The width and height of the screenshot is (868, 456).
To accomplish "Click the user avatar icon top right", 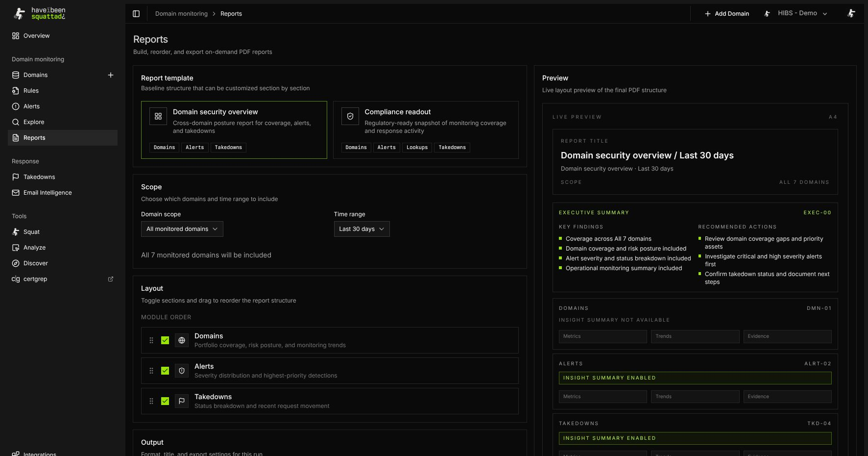I will tap(851, 14).
